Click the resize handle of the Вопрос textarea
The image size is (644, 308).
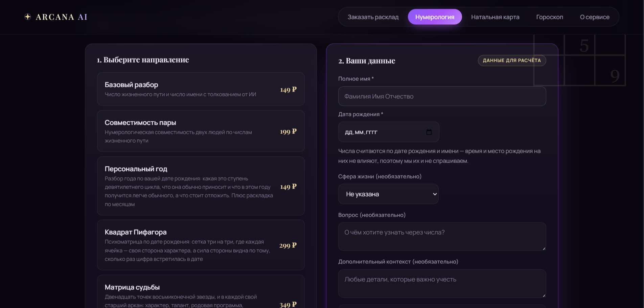pyautogui.click(x=544, y=248)
